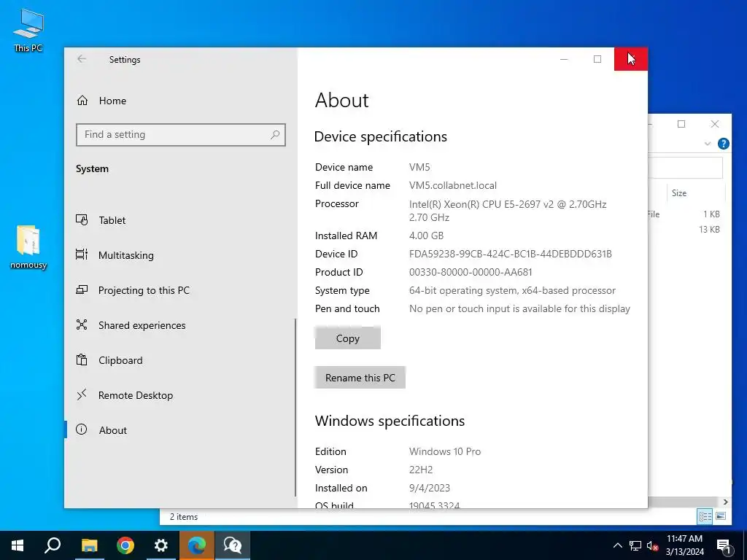Click the 13 KB size entry in Explorer
The image size is (747, 560).
click(x=709, y=230)
